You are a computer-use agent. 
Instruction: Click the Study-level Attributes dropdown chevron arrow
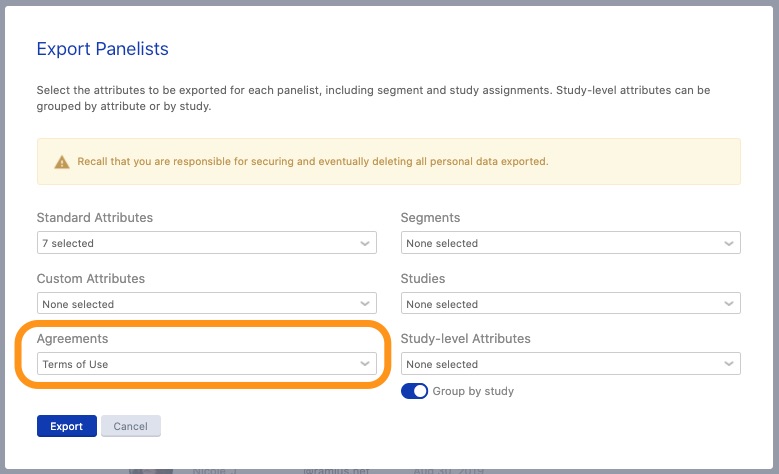point(729,364)
